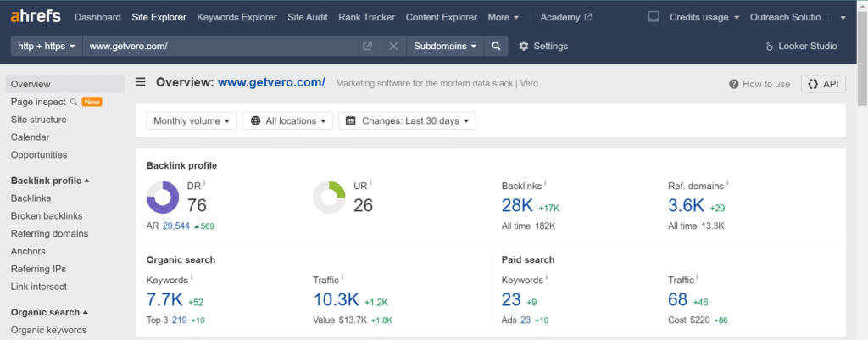Open the More menu dropdown
This screenshot has width=868, height=340.
coord(504,17)
